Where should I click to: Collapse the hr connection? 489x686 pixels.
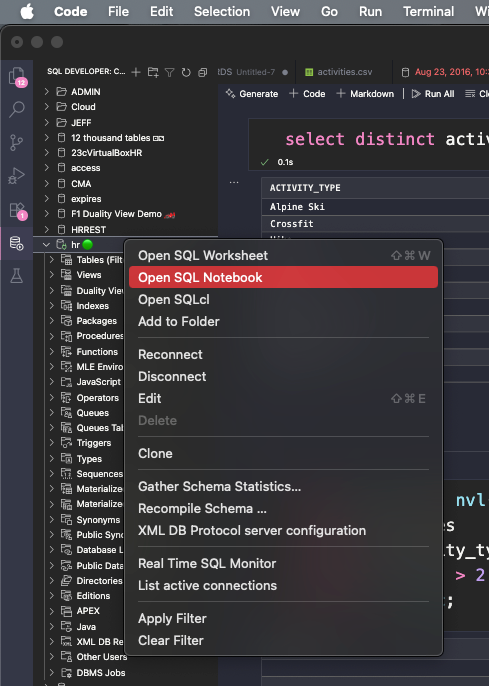[x=47, y=245]
